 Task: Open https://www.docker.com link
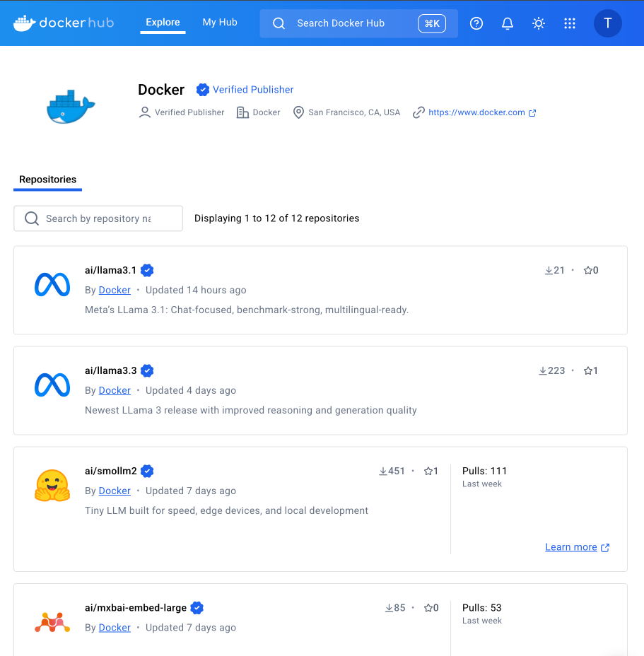click(x=476, y=112)
